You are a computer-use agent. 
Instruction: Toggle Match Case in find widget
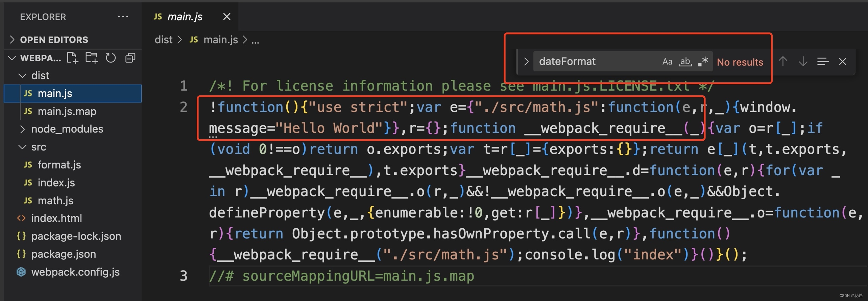(667, 62)
